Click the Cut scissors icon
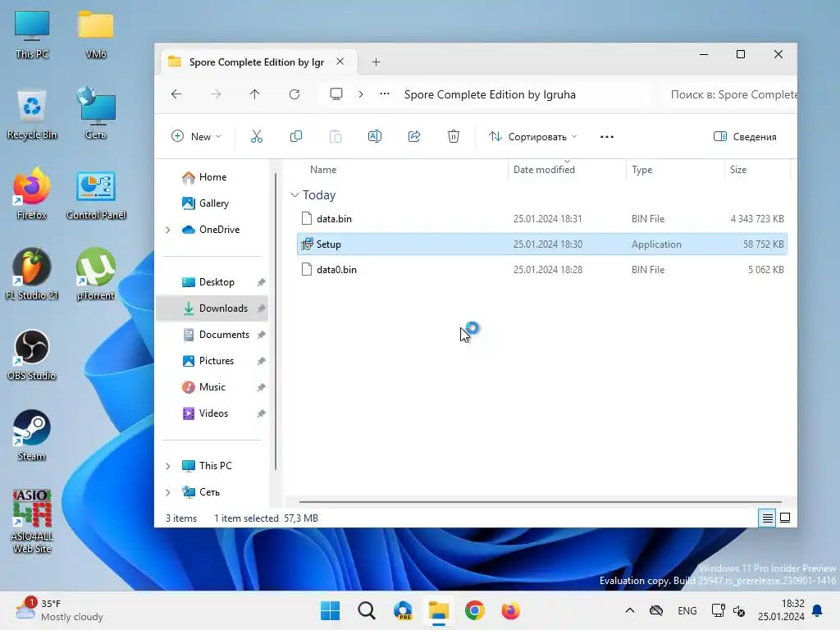 click(x=257, y=137)
